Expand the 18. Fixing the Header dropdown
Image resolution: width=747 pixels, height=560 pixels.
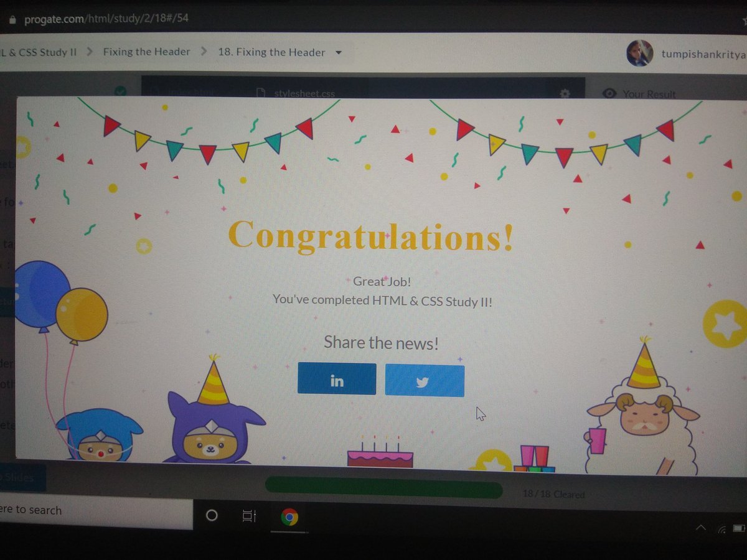tap(338, 52)
